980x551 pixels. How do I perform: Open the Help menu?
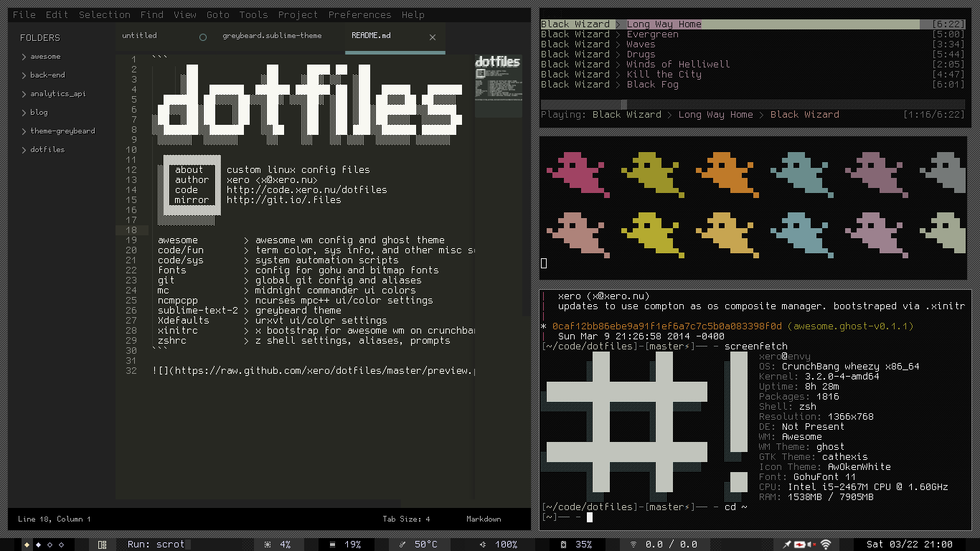pos(413,14)
